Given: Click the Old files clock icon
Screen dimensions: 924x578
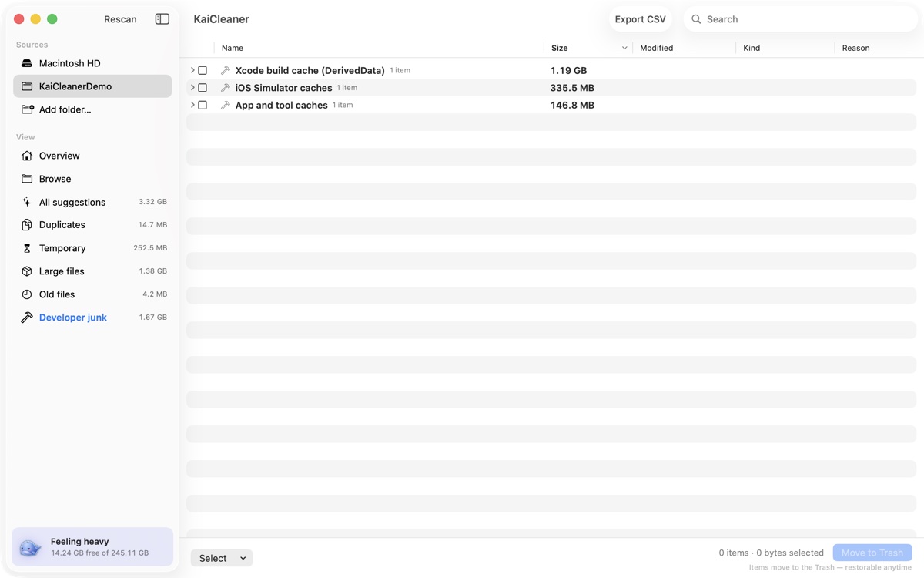Looking at the screenshot, I should pyautogui.click(x=27, y=294).
